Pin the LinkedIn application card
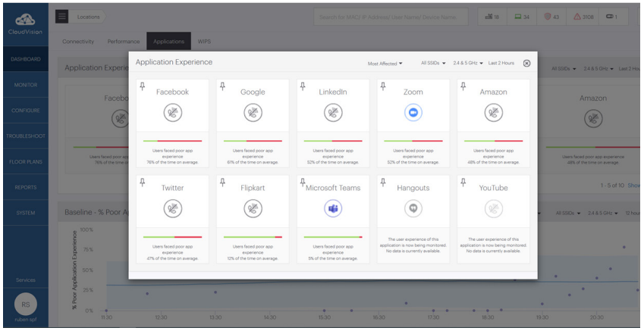 tap(303, 86)
